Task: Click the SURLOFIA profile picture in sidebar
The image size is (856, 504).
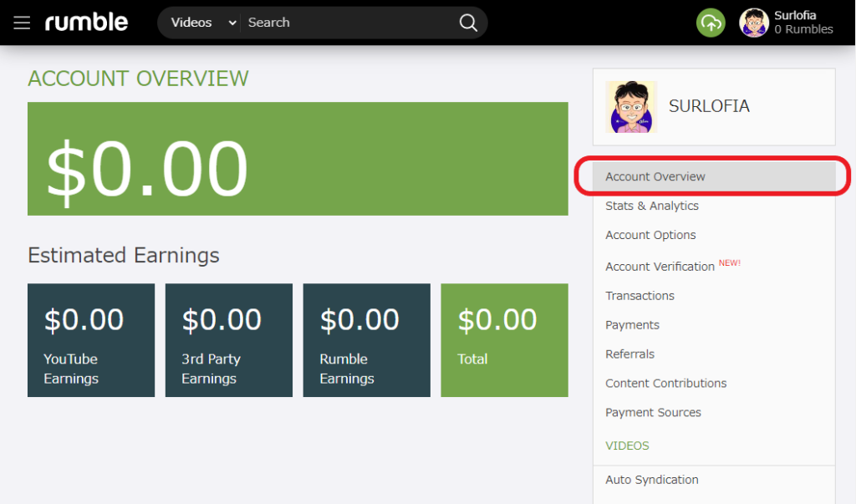Action: (x=631, y=107)
